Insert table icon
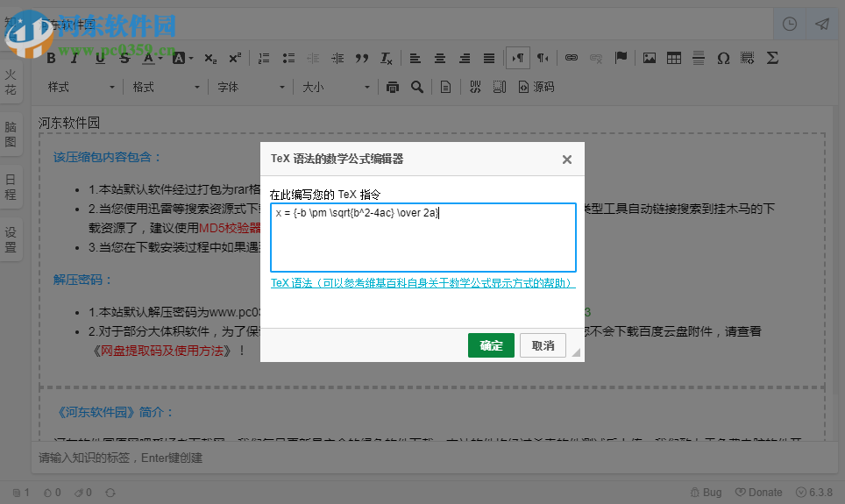Screen dimensions: 845x504 pyautogui.click(x=674, y=58)
